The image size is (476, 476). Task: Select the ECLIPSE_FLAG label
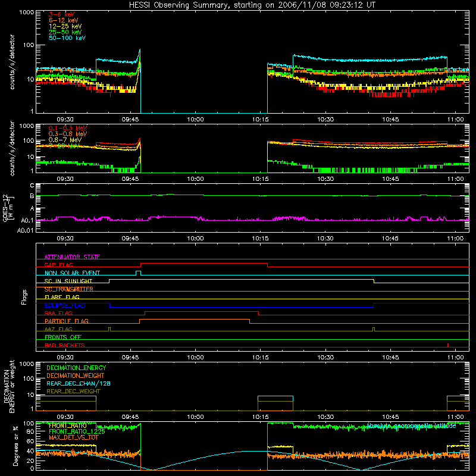[65, 305]
